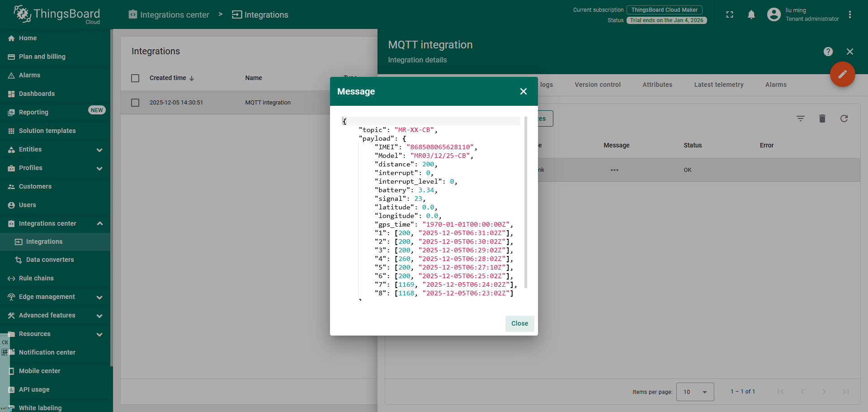The width and height of the screenshot is (868, 412).
Task: Go to the next events page
Action: coord(824,392)
